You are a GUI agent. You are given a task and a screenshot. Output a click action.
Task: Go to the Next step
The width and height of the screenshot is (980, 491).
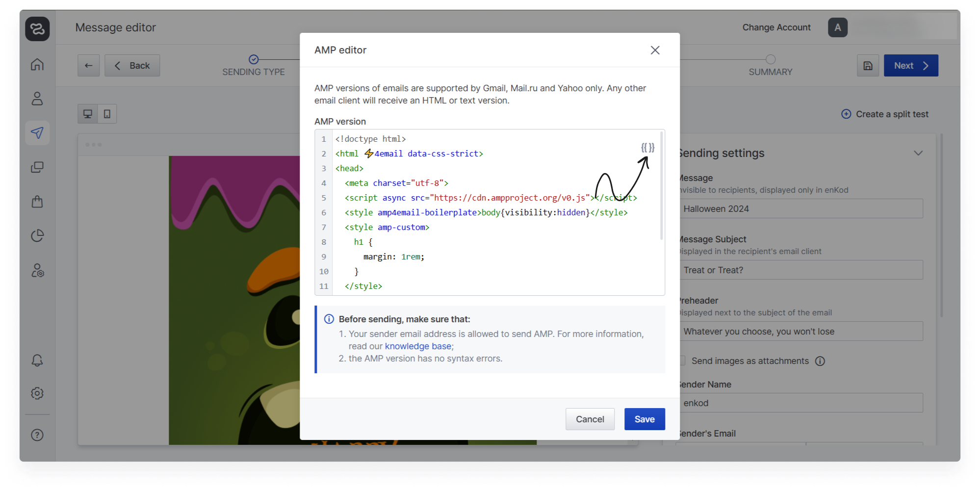click(x=911, y=65)
